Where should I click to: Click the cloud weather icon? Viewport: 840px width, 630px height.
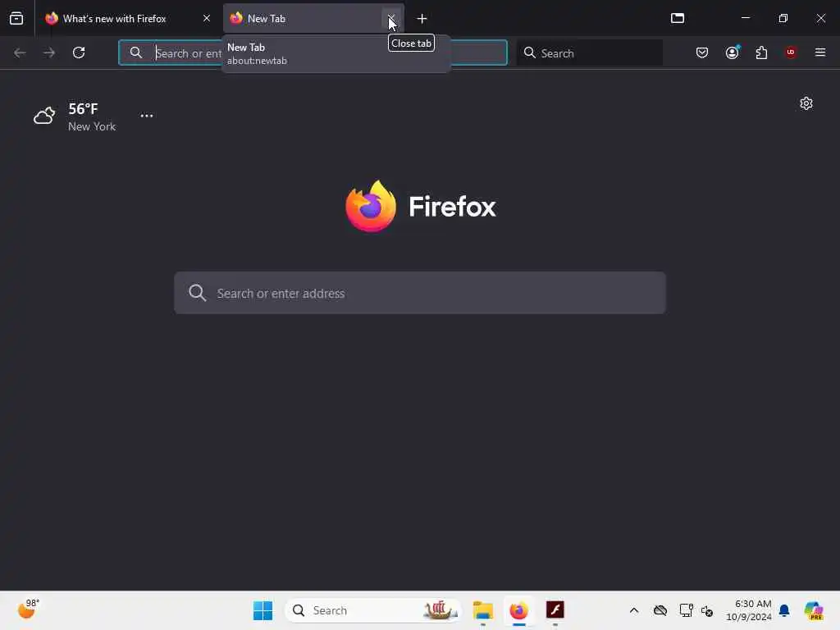44,115
